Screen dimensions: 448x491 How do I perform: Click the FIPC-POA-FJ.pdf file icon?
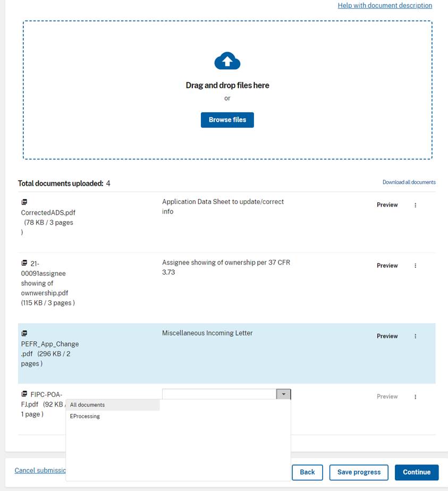point(24,394)
